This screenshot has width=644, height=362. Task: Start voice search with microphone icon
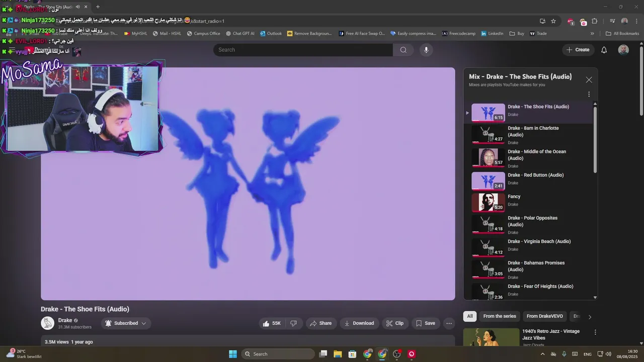[x=426, y=50]
